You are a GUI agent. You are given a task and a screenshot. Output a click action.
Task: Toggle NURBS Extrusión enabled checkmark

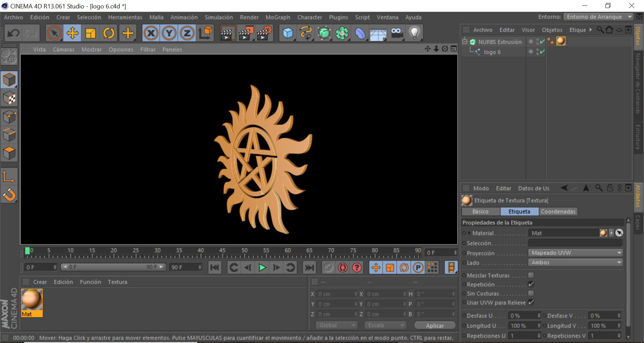click(542, 42)
